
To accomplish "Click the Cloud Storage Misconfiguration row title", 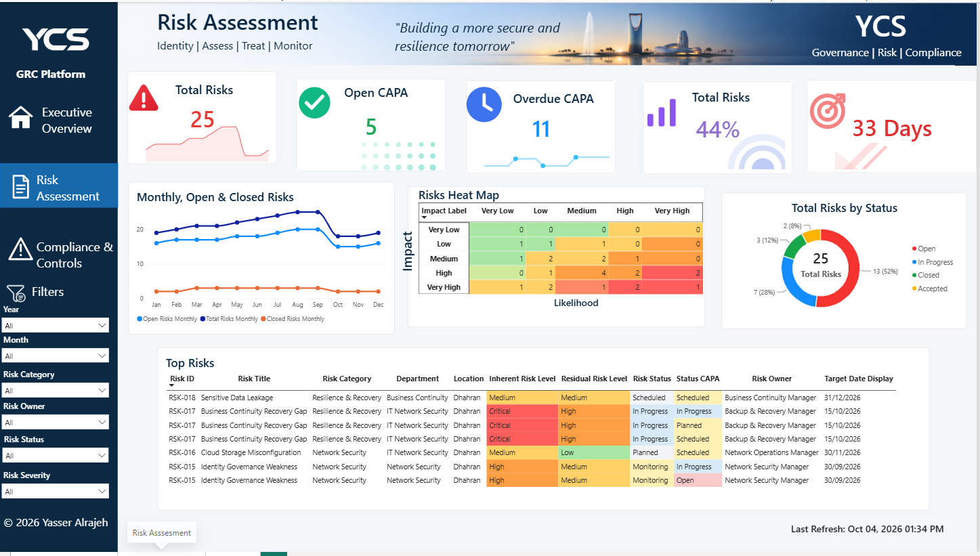I will 251,452.
